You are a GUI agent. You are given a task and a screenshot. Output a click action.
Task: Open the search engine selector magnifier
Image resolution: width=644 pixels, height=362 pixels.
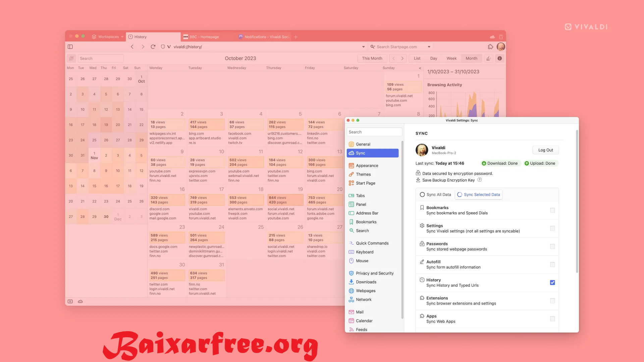pos(372,47)
